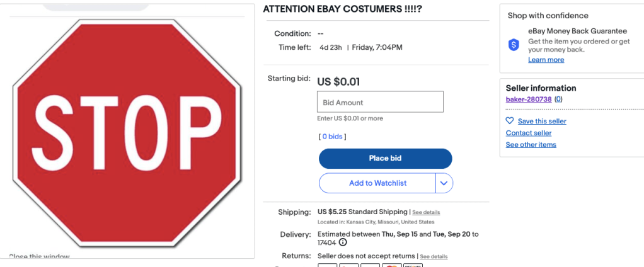
Task: Click the Bid Amount input field
Action: [x=379, y=102]
